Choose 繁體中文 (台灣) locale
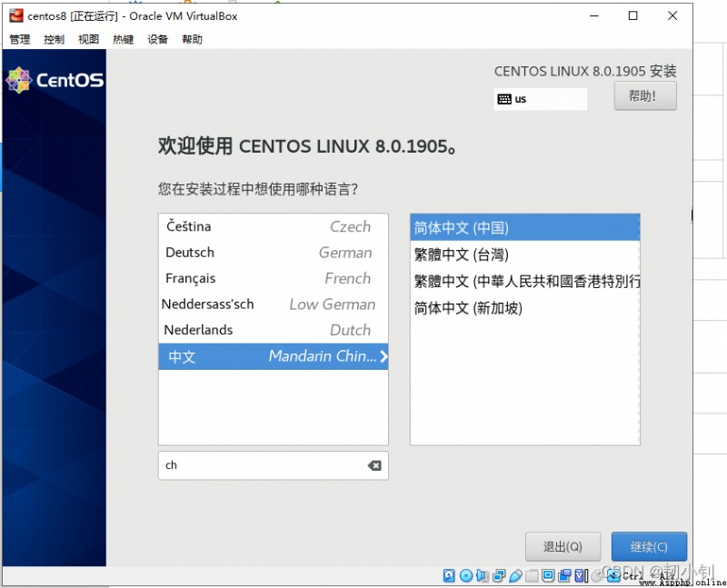Viewport: 727px width, 588px height. pos(524,254)
